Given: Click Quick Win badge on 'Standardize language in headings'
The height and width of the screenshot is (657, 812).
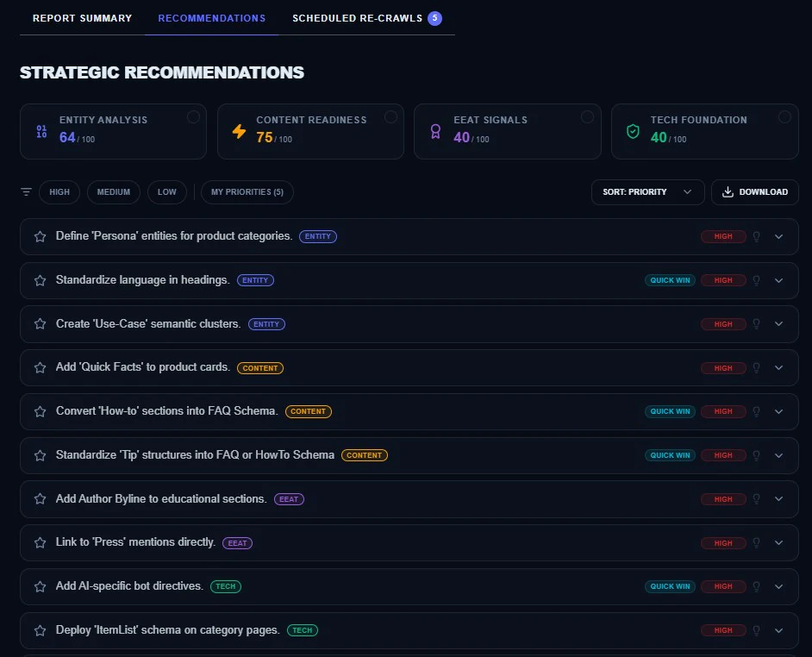Looking at the screenshot, I should (x=670, y=280).
